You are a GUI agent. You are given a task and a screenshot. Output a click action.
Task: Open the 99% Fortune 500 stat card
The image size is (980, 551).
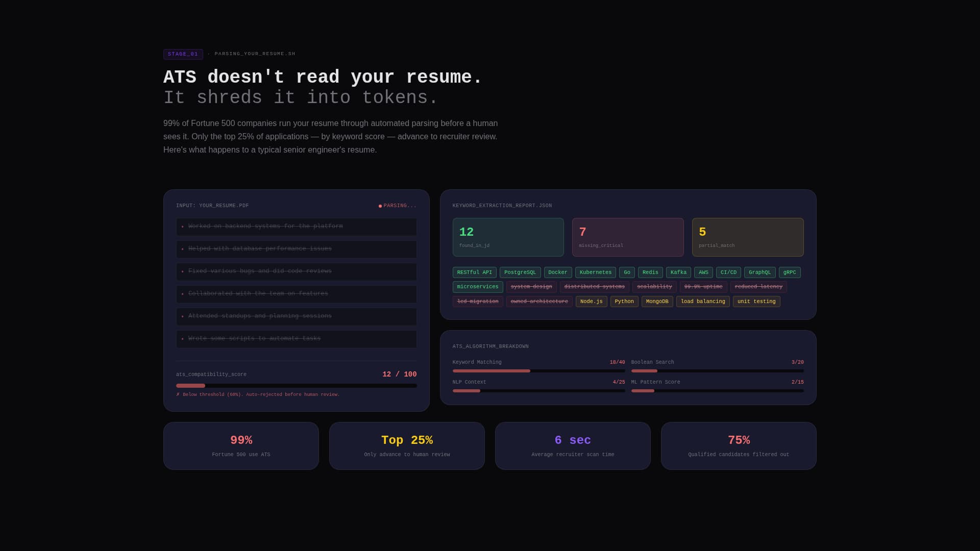coord(241,446)
